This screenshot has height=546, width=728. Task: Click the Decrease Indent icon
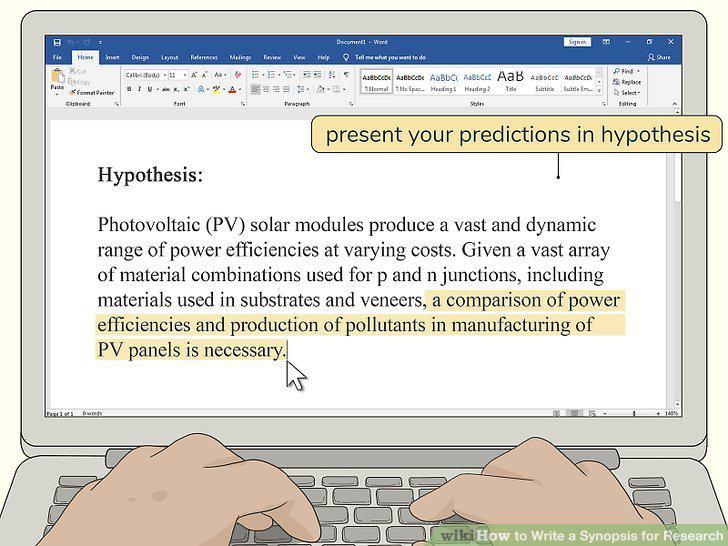(x=306, y=75)
